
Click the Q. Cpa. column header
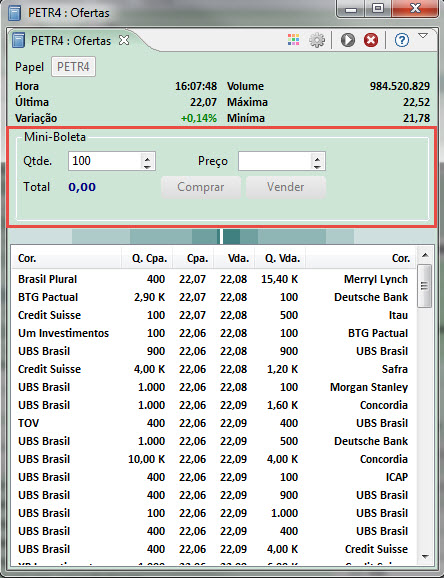[147, 258]
